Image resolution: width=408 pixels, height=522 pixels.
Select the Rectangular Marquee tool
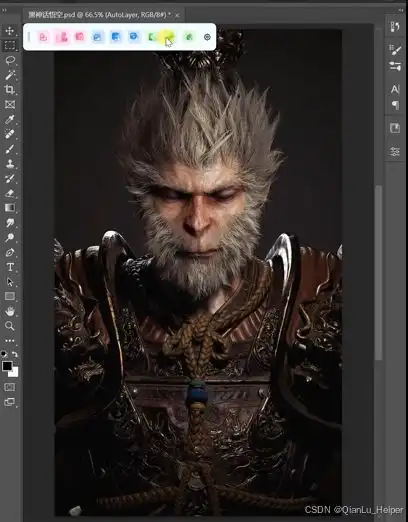point(10,46)
